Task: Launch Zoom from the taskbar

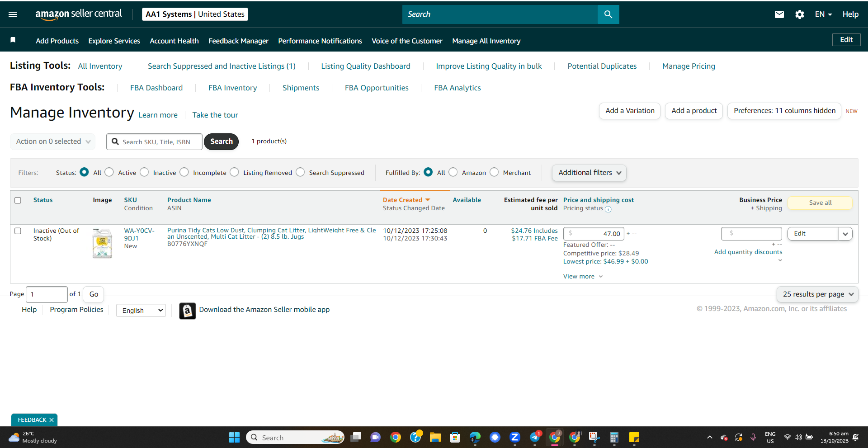Action: [x=514, y=437]
